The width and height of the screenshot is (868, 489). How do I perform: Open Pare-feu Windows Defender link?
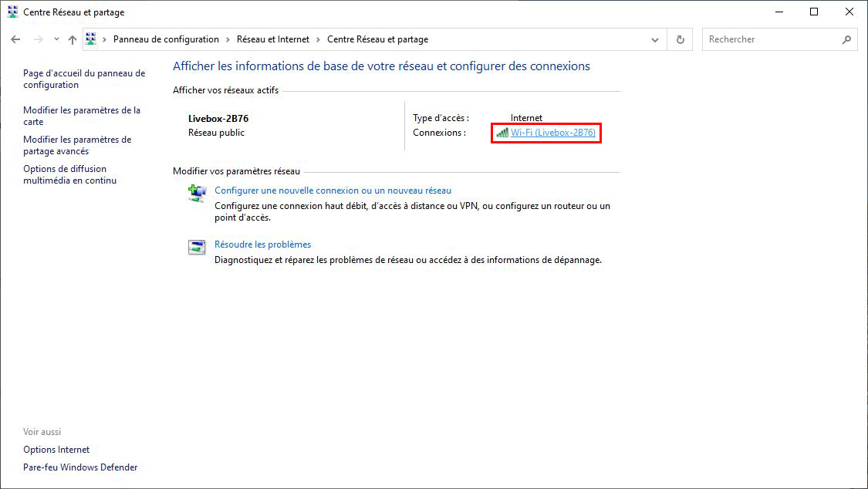click(80, 467)
